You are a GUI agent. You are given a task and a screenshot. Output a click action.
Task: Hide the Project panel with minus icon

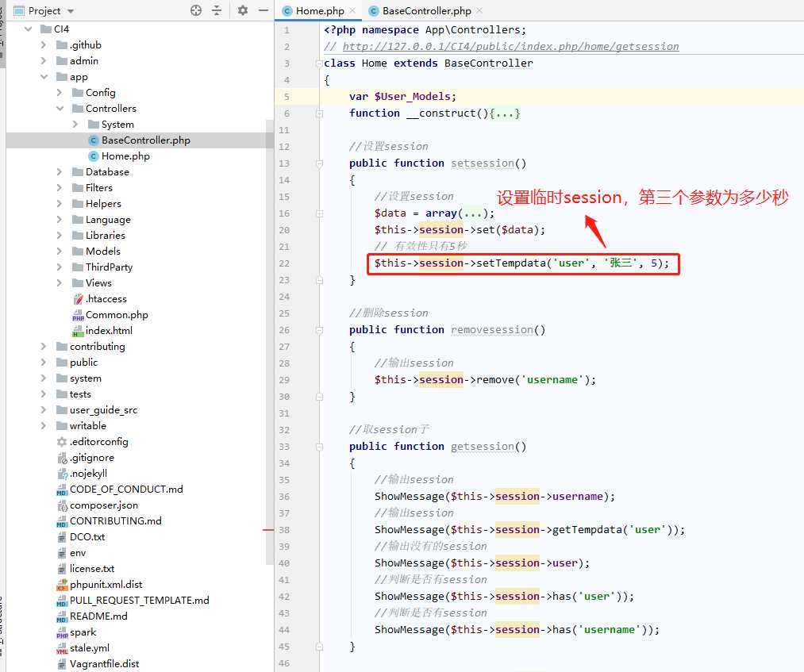263,10
